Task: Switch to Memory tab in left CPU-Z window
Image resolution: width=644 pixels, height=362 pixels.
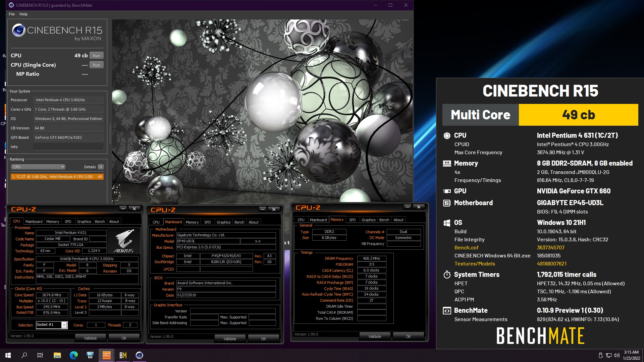Action: [x=53, y=222]
